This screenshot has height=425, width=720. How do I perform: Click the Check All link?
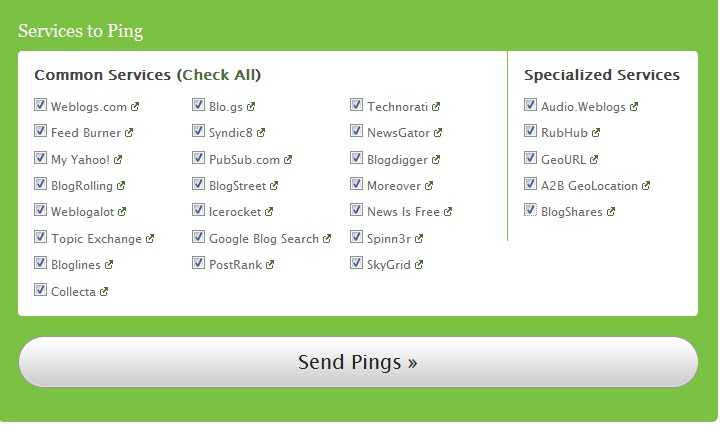point(219,75)
